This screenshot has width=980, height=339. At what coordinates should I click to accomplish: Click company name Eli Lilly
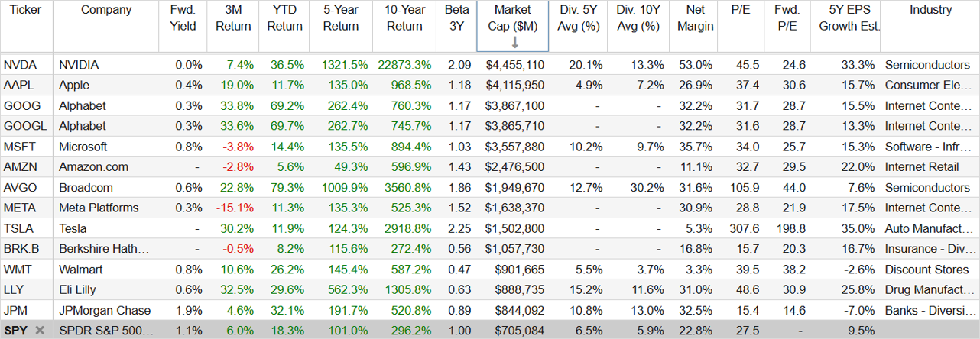(76, 289)
